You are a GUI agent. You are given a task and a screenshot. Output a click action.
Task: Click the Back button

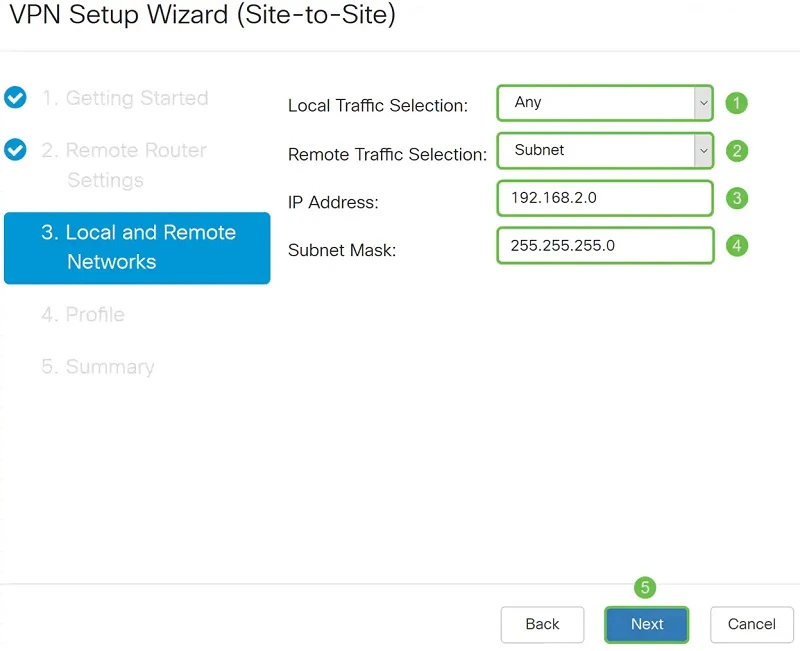[x=542, y=623]
